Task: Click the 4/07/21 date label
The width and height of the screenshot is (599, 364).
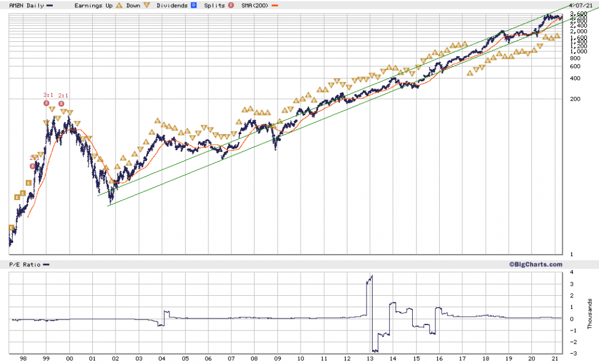Action: [x=580, y=5]
